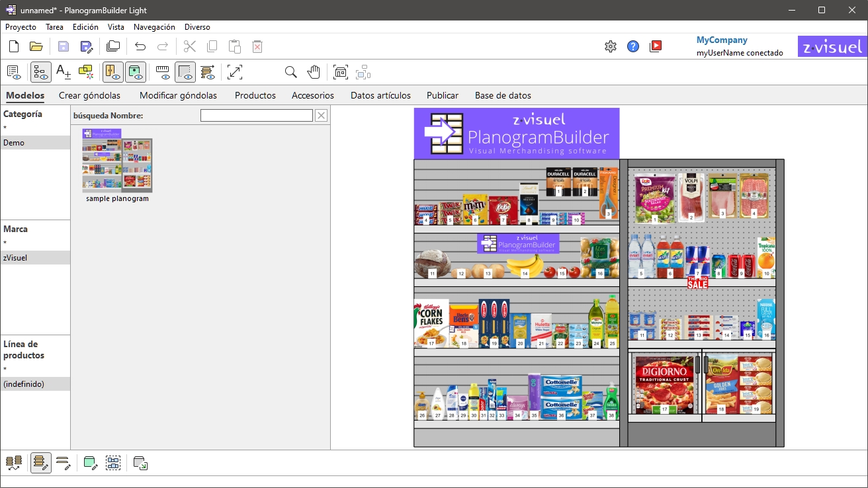868x488 pixels.
Task: Switch to the Publicar tab
Action: (x=443, y=95)
